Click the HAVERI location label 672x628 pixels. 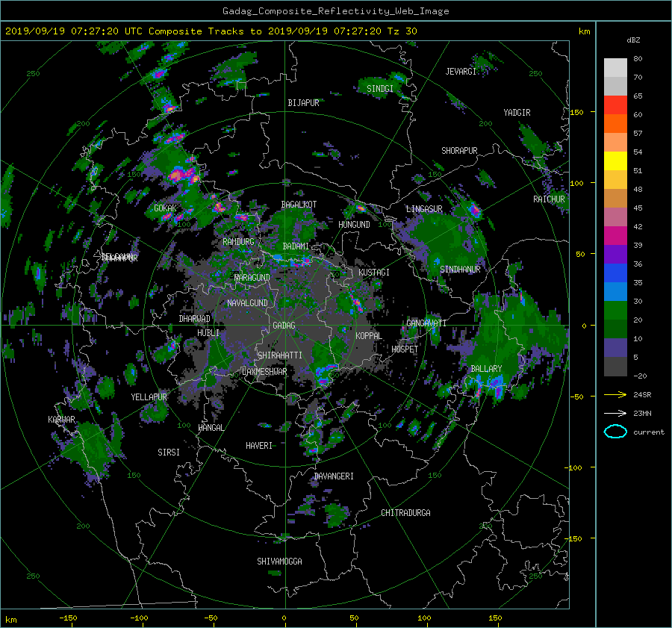259,445
